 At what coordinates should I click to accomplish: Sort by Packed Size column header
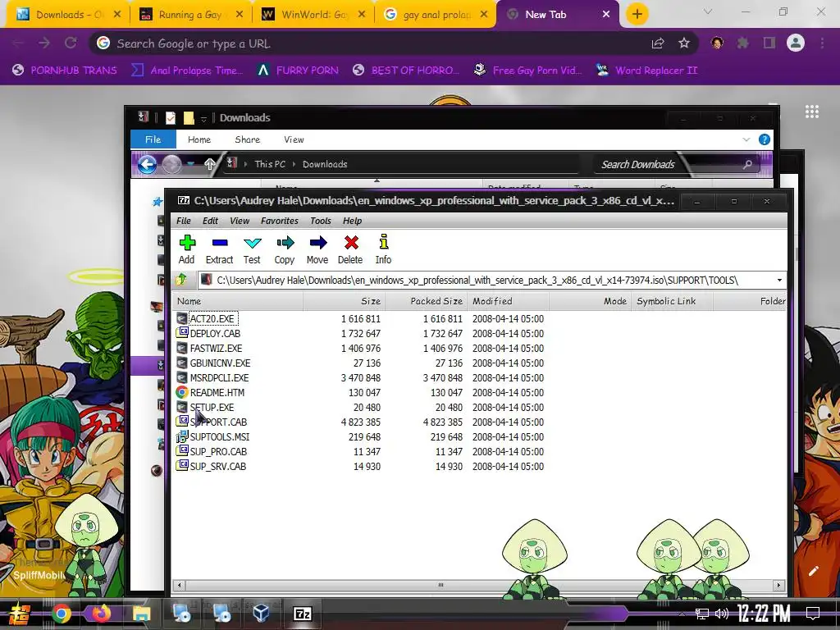point(427,301)
